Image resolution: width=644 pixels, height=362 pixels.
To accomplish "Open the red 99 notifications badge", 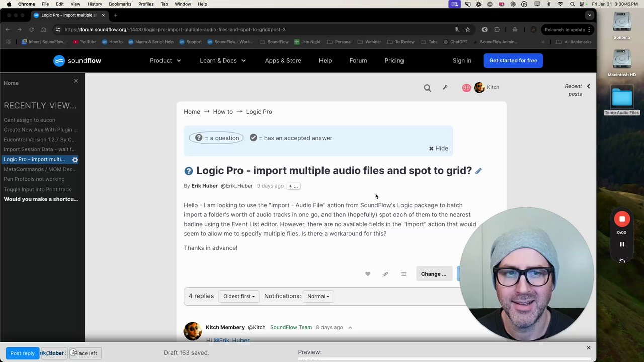I will 466,87.
